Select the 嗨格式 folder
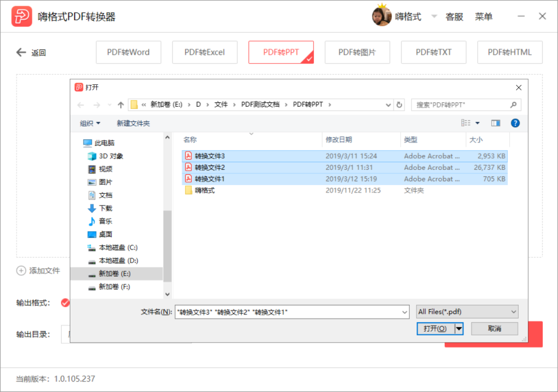 tap(344, 191)
